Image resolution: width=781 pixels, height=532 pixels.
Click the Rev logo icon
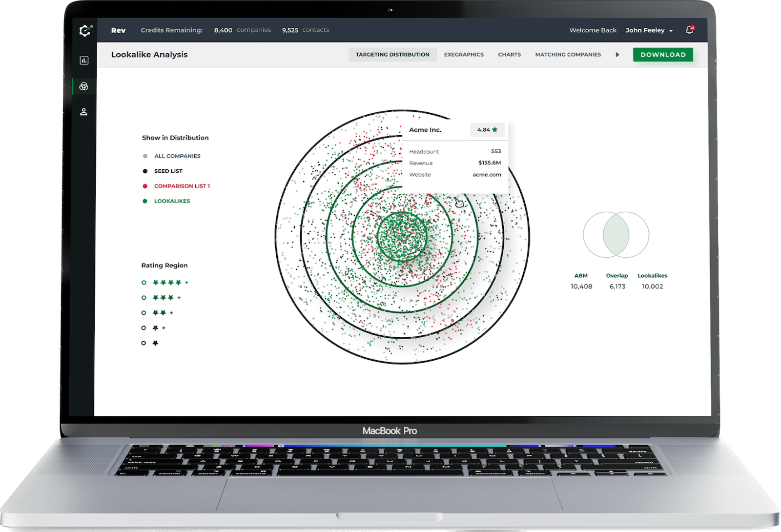point(85,30)
